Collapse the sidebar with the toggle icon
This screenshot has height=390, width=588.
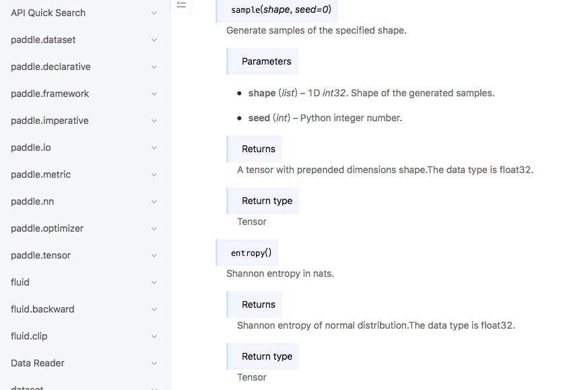tap(181, 5)
